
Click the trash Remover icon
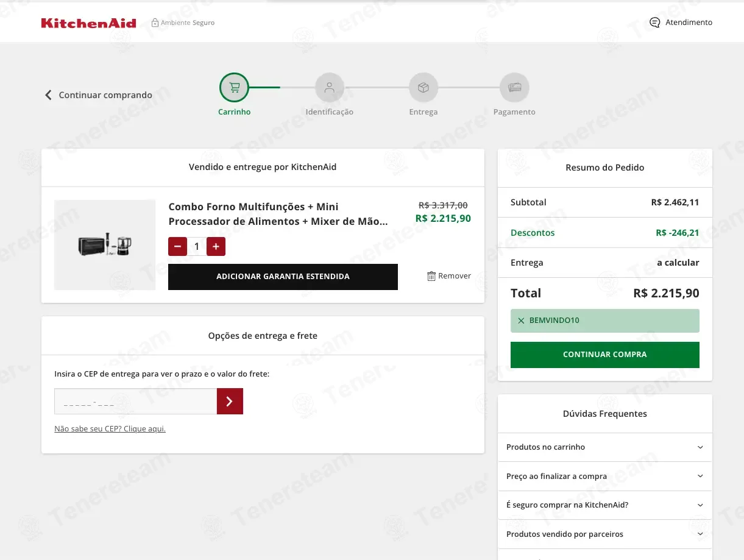(431, 276)
